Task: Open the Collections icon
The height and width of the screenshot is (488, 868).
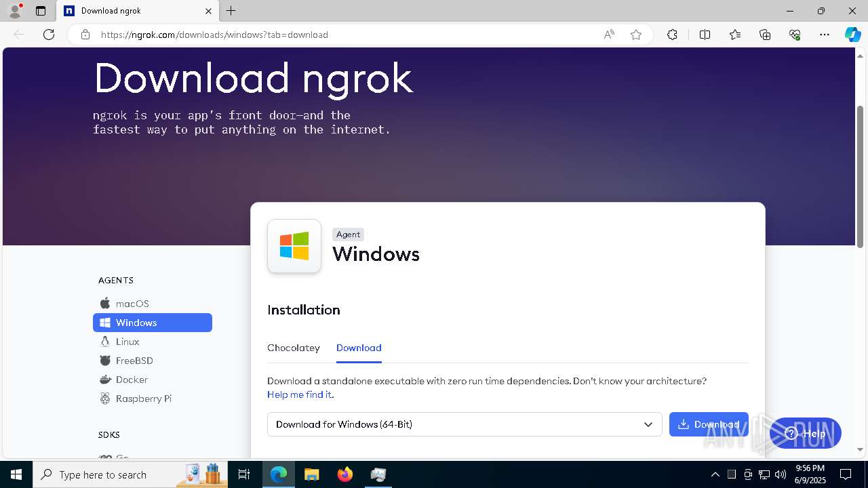Action: [x=765, y=35]
